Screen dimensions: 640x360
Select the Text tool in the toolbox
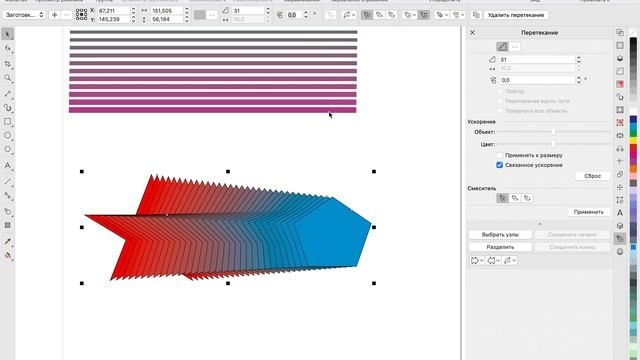(7, 165)
